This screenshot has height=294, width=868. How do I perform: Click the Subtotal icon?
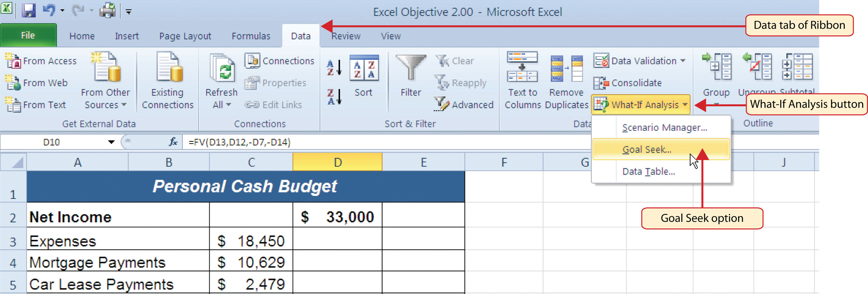tap(797, 67)
